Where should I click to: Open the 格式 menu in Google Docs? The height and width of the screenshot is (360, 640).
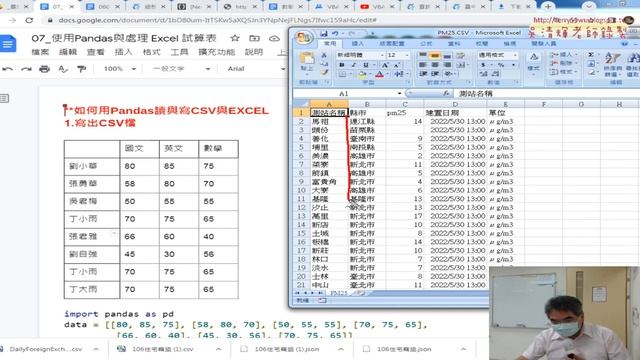(151, 52)
